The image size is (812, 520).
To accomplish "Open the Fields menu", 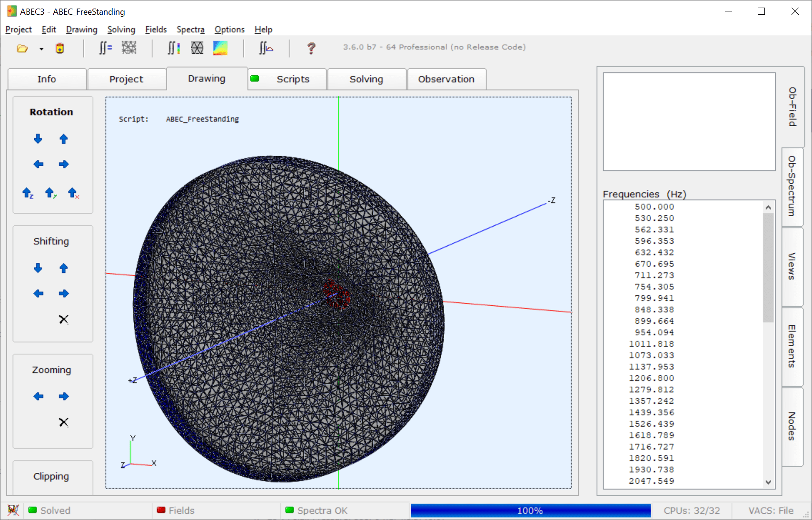I will point(156,30).
